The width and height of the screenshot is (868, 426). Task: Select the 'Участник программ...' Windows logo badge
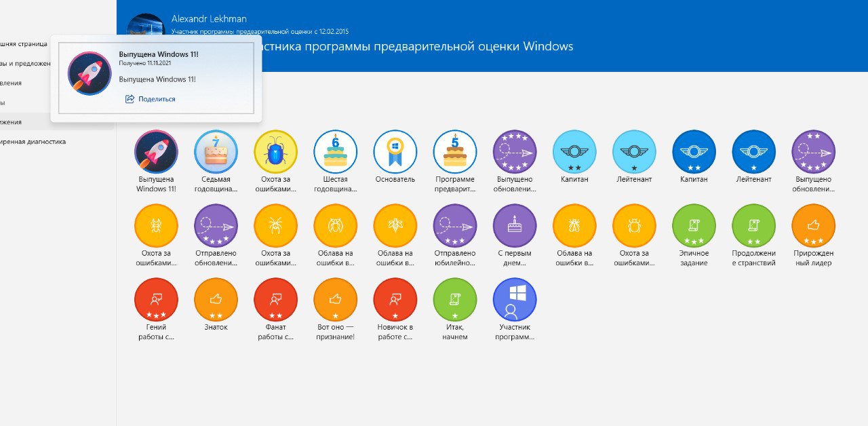click(514, 300)
